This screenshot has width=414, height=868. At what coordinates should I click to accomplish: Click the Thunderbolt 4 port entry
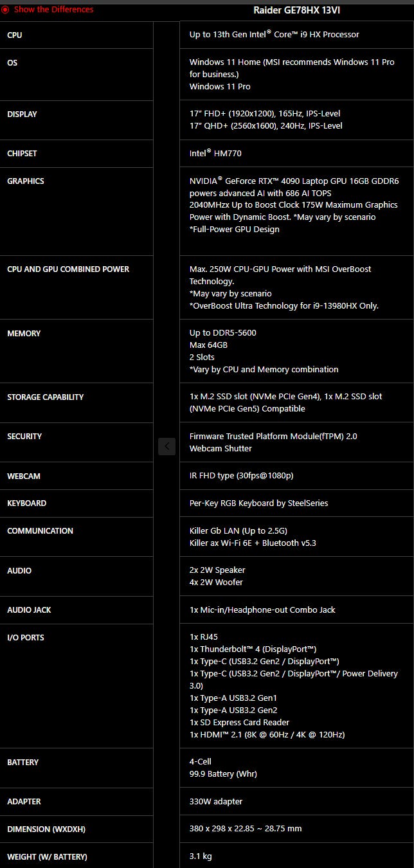pyautogui.click(x=253, y=649)
